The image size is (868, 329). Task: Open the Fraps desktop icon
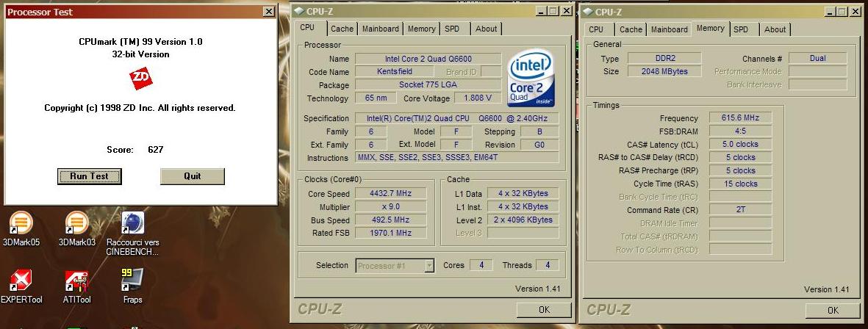point(132,286)
